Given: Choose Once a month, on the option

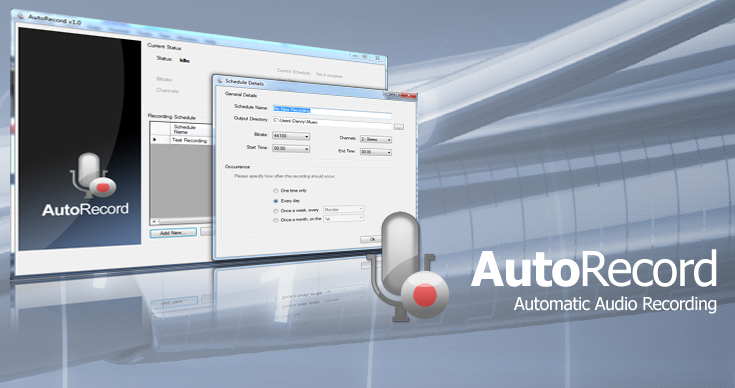Looking at the screenshot, I should tap(276, 220).
